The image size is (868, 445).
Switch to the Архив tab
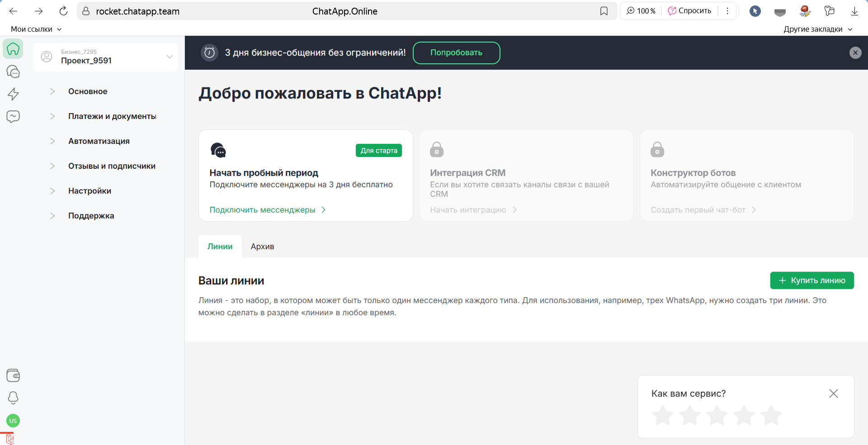pos(262,246)
